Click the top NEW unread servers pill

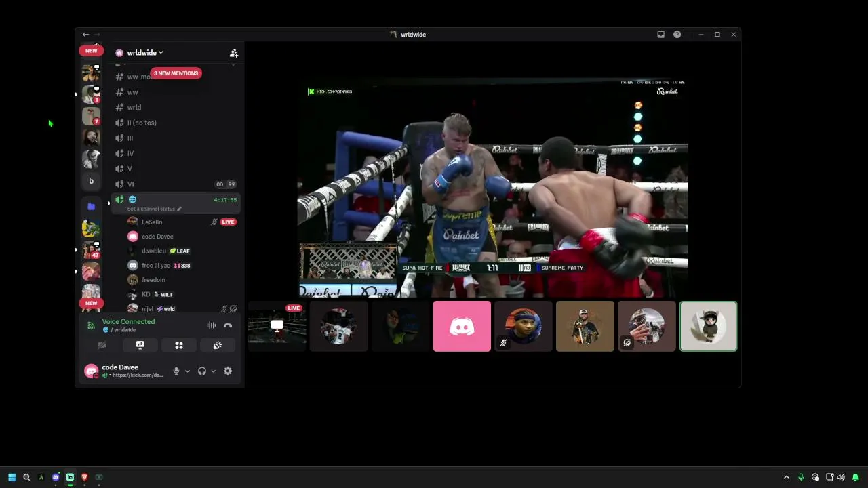click(x=91, y=50)
